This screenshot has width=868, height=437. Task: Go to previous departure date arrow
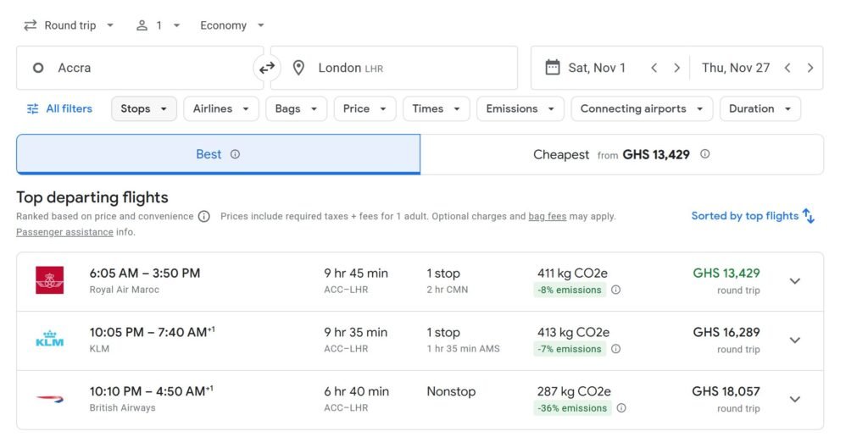point(654,68)
